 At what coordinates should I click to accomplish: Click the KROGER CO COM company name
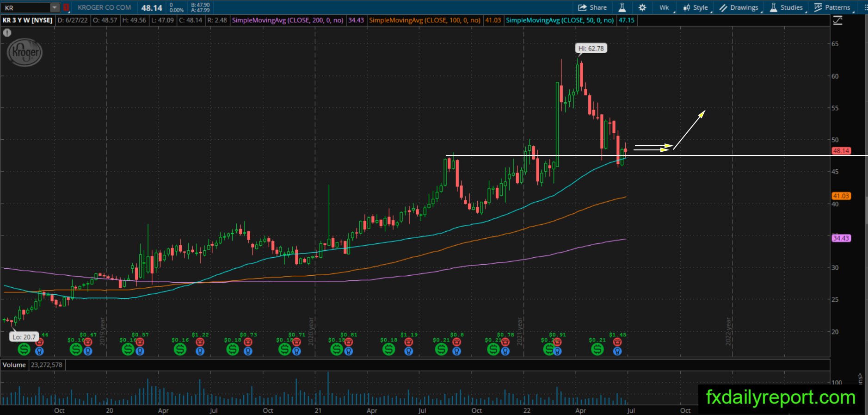tap(105, 7)
